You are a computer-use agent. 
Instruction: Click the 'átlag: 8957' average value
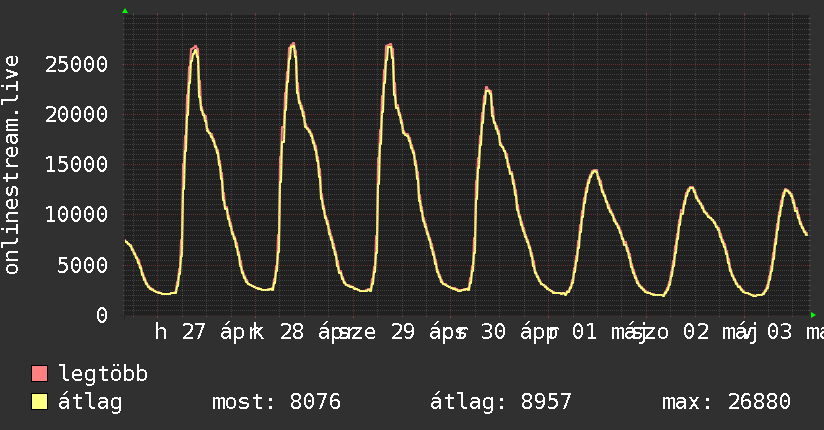pos(501,402)
